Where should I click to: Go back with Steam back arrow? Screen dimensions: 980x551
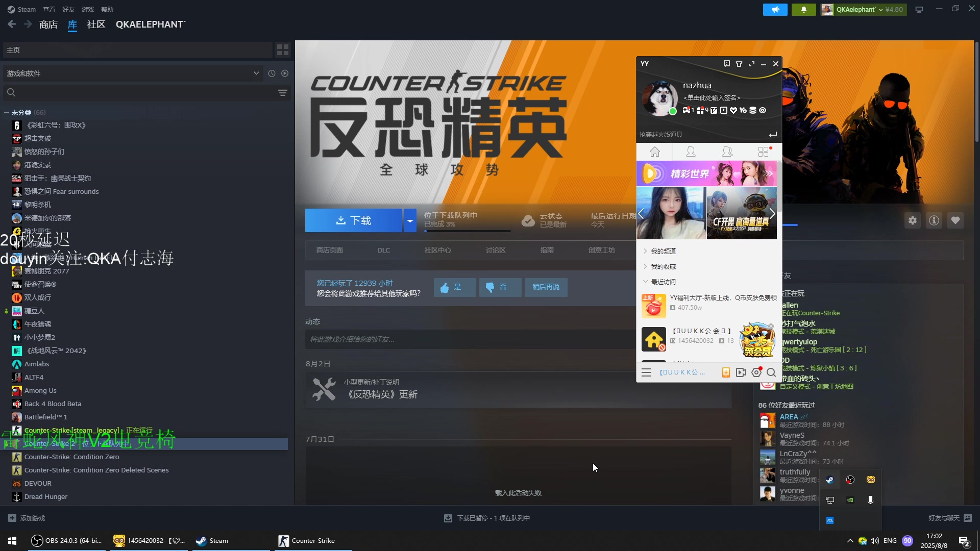coord(12,24)
